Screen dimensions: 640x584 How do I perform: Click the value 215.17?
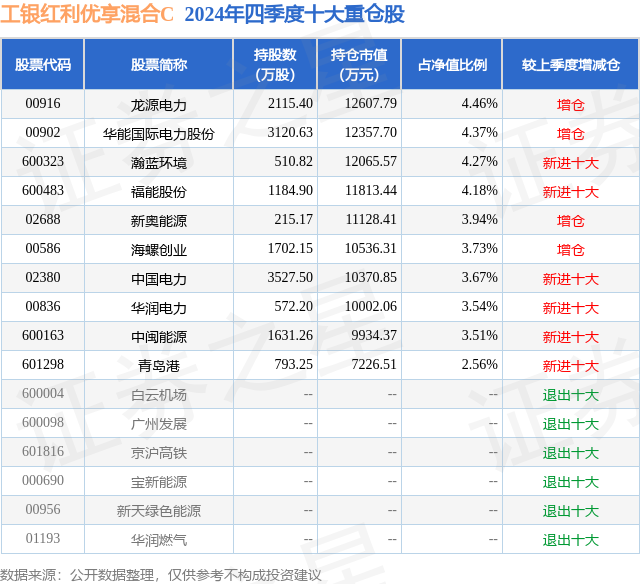click(293, 220)
